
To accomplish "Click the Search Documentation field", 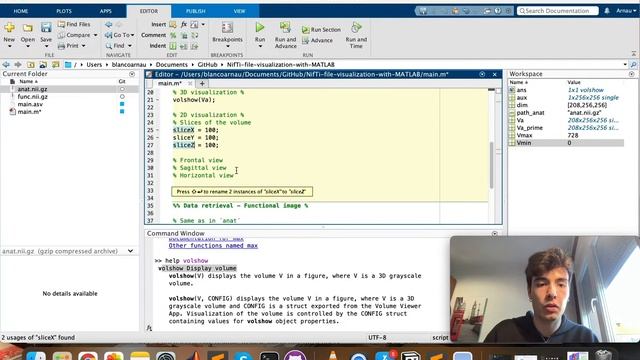I will pos(558,11).
